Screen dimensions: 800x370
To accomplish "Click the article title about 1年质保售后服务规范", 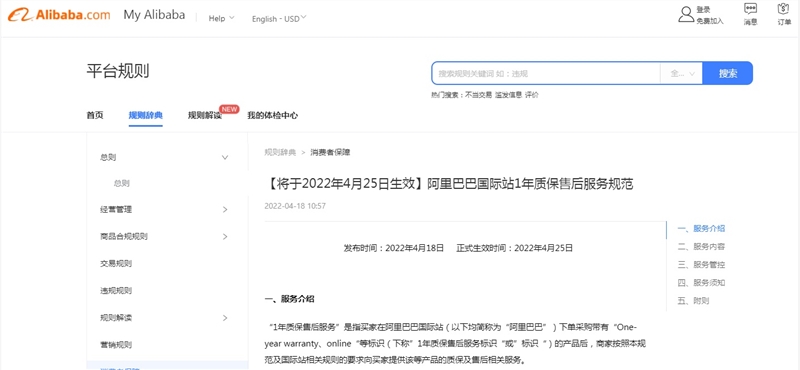I will (449, 184).
